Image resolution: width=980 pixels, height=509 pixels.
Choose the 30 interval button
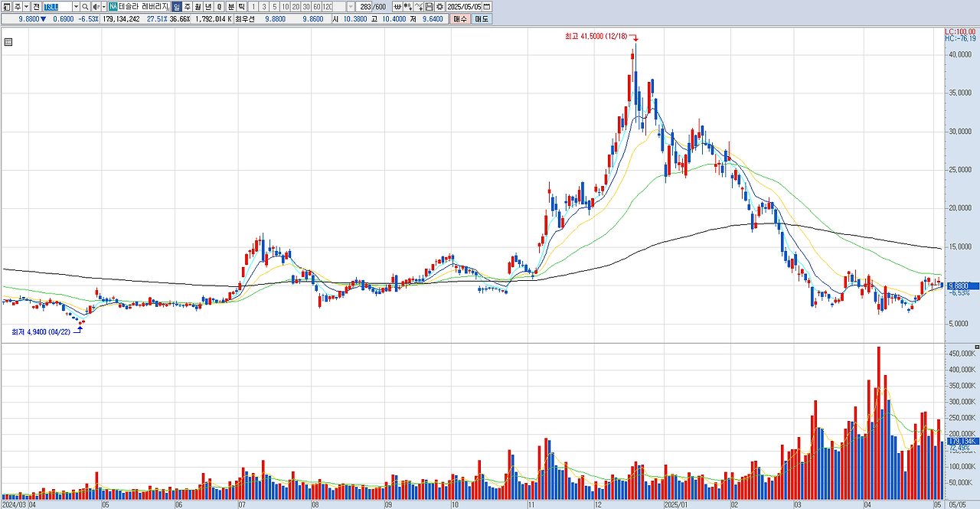point(306,7)
